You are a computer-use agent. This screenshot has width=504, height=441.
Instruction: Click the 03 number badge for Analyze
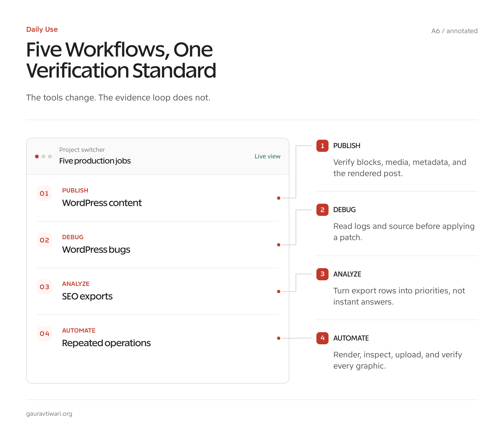click(x=44, y=287)
